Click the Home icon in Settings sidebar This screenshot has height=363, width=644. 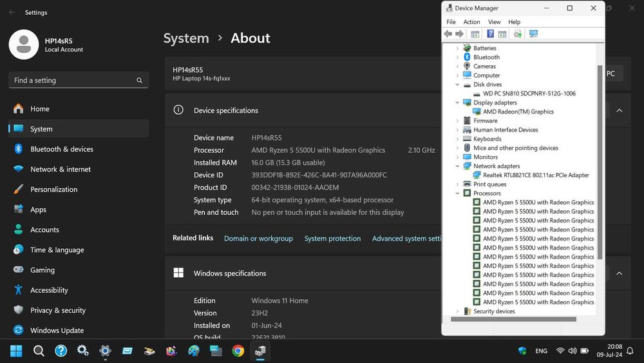point(19,108)
